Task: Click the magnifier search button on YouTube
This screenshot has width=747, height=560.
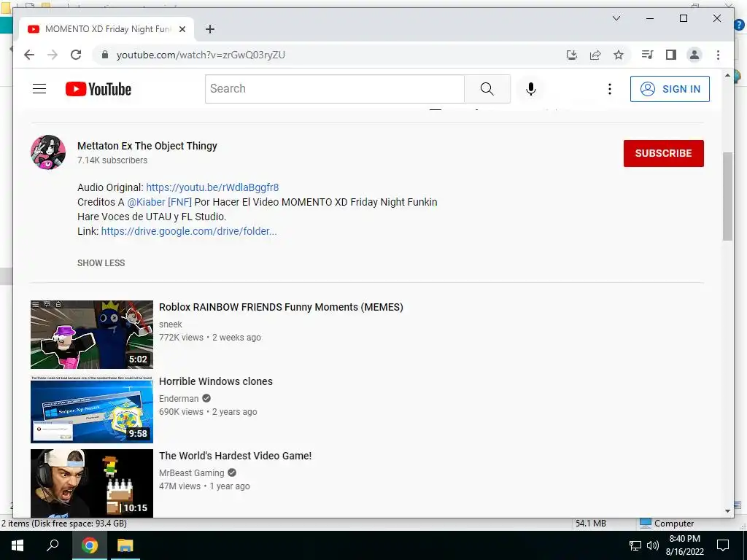Action: click(487, 88)
